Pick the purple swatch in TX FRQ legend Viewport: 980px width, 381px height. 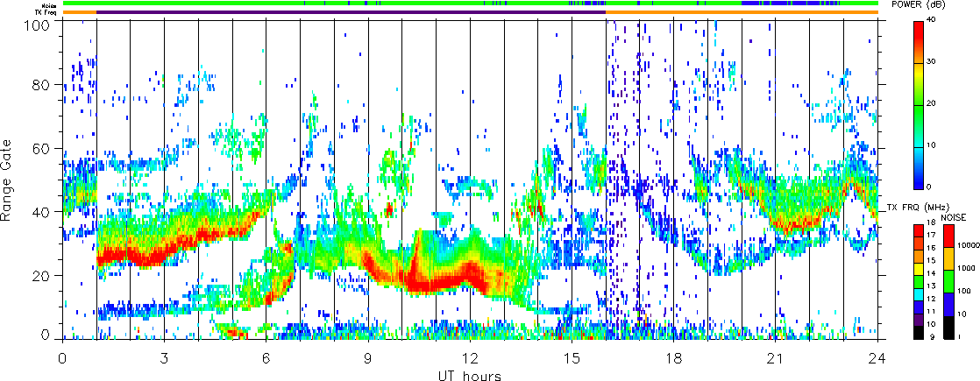(919, 320)
